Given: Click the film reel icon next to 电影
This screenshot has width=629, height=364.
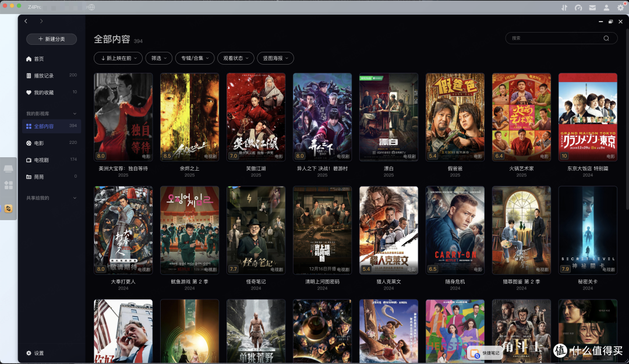Looking at the screenshot, I should pyautogui.click(x=29, y=143).
